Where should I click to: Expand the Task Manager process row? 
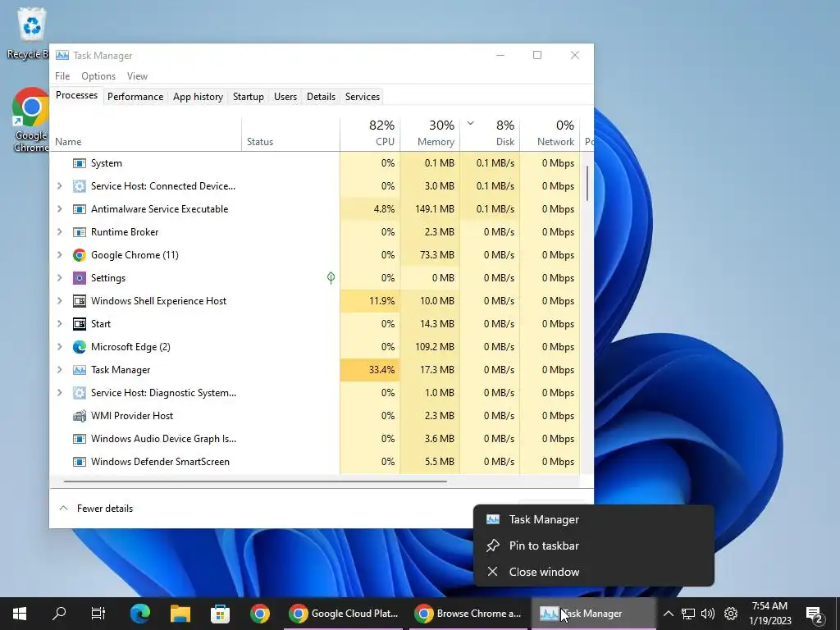coord(59,370)
